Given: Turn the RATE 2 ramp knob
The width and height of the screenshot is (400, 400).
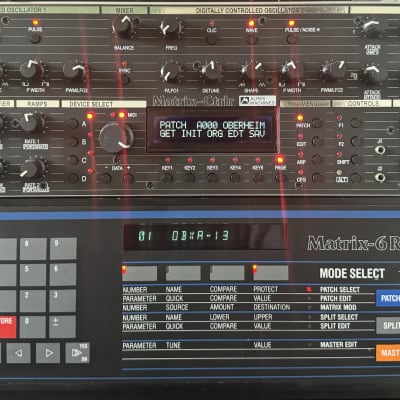Looking at the screenshot, I should 33,168.
